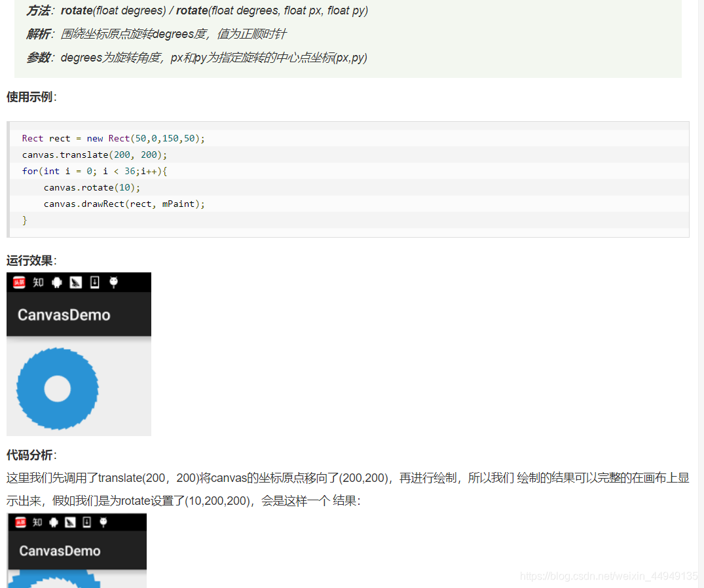Click the code line 'Rect rect = new Rect(50,0,150,50);'
704x588 pixels.
point(113,138)
